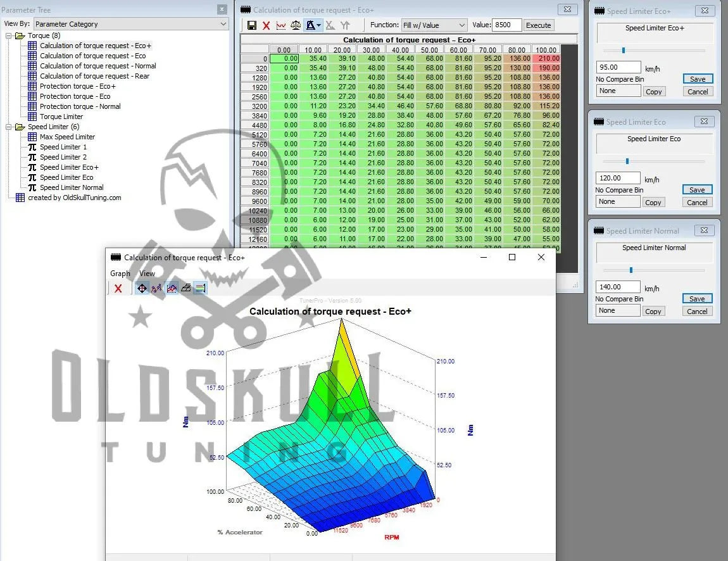
Task: Click the stacked layers icon in graph toolbar
Action: [185, 288]
